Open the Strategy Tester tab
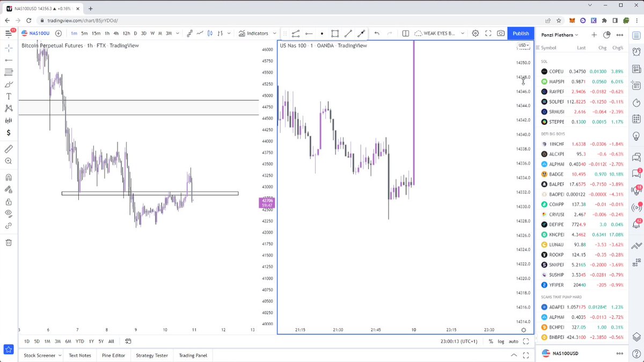The image size is (644, 362). tap(152, 355)
